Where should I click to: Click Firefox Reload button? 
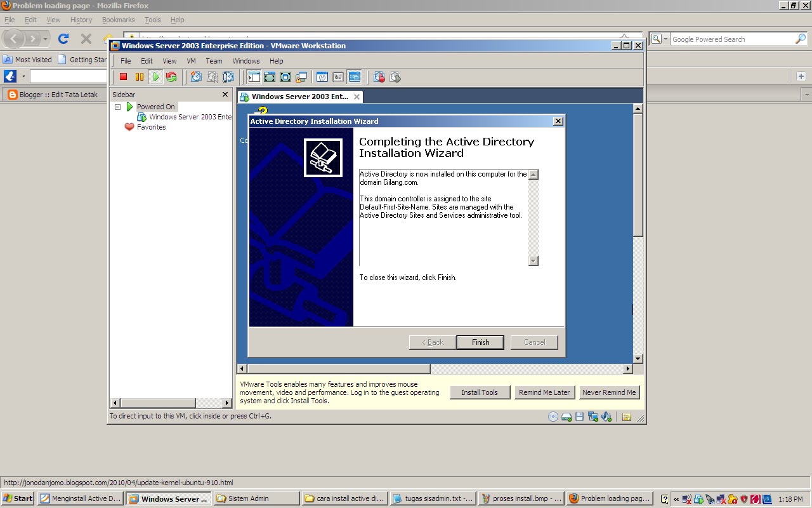[63, 39]
